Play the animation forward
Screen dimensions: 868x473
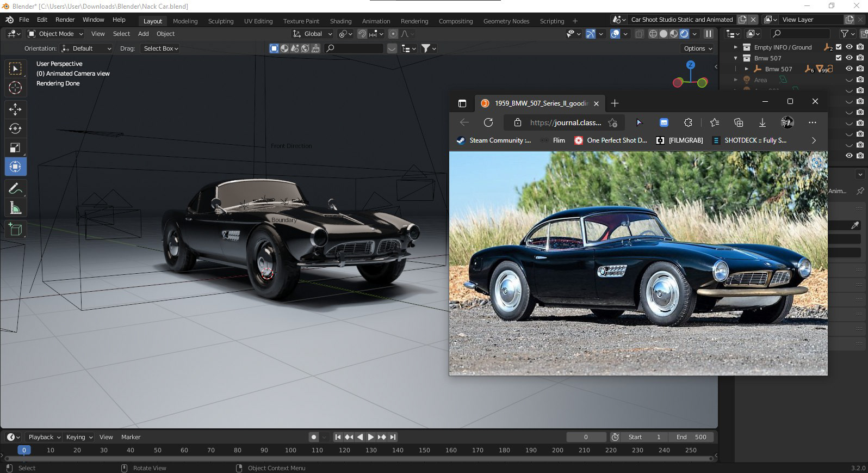pos(371,437)
